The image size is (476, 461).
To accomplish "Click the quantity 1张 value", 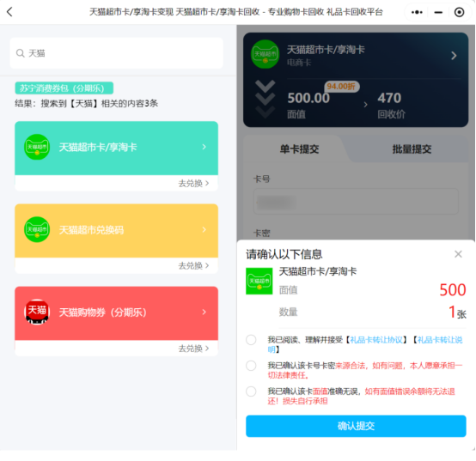I will click(x=457, y=312).
